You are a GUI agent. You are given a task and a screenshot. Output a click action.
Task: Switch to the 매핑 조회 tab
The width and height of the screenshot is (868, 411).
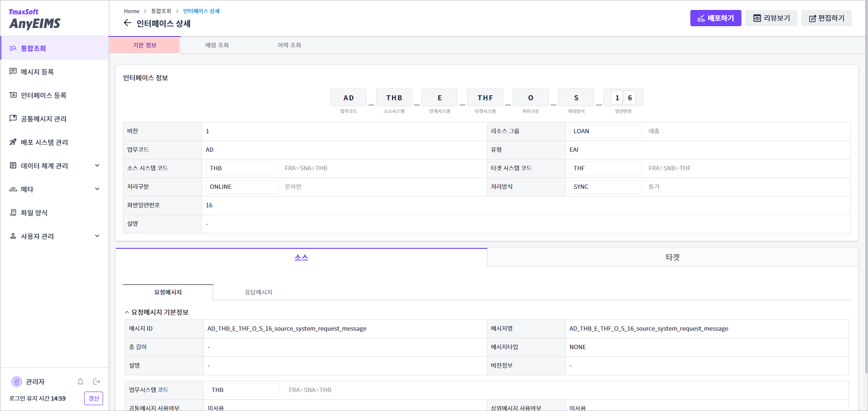pyautogui.click(x=217, y=45)
